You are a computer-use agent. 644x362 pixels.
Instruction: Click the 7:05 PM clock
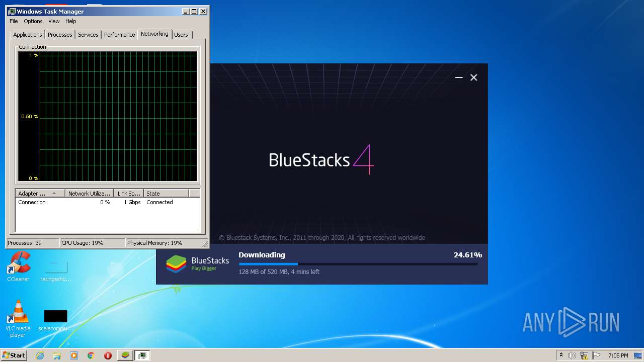click(618, 355)
